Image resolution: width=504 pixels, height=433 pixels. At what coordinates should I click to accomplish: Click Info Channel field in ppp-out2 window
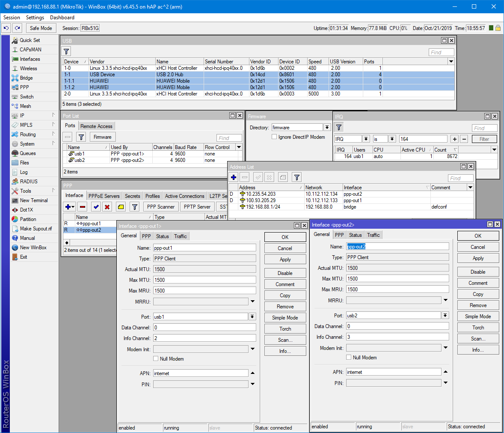pyautogui.click(x=397, y=337)
